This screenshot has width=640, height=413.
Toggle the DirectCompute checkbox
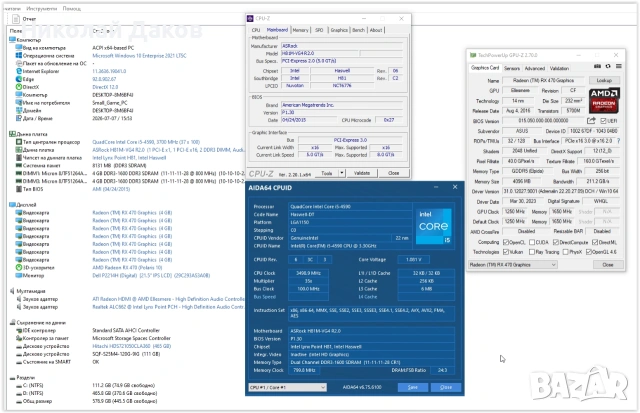[x=556, y=242]
